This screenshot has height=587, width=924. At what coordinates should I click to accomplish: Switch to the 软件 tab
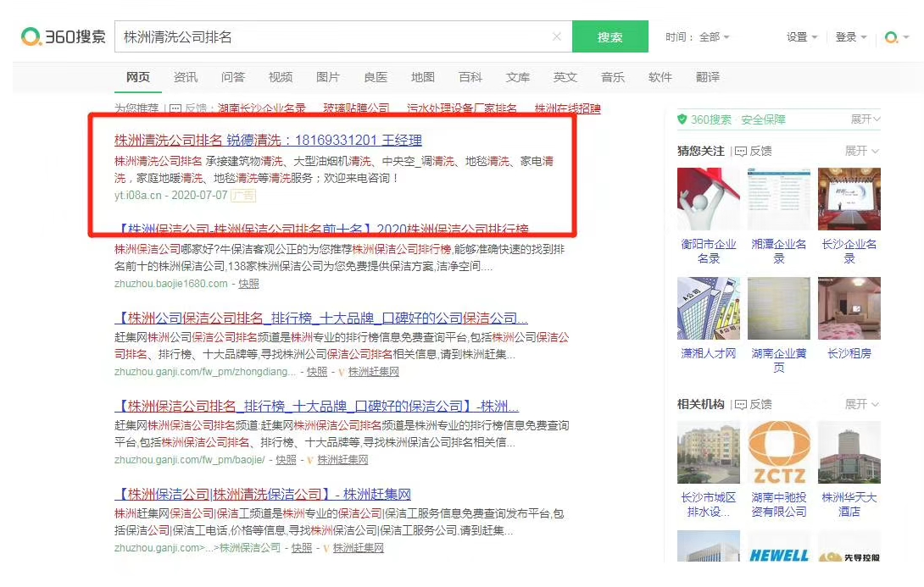[660, 77]
